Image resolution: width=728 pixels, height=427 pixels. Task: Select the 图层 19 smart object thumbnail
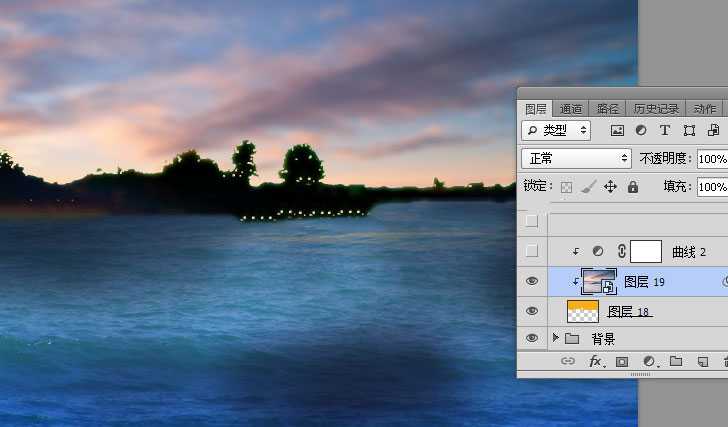[x=599, y=281]
